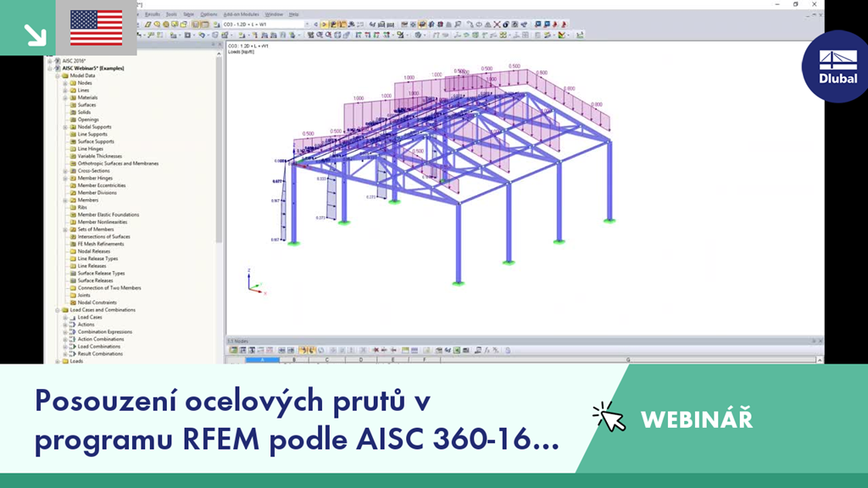The height and width of the screenshot is (488, 868).
Task: Click red delete-row icon in table toolbar
Action: point(376,350)
